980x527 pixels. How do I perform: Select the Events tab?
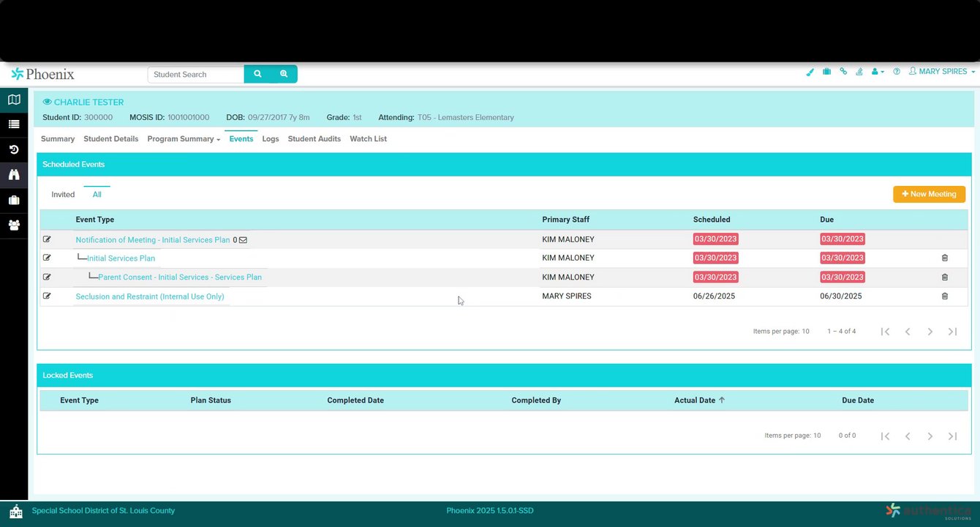pos(241,139)
